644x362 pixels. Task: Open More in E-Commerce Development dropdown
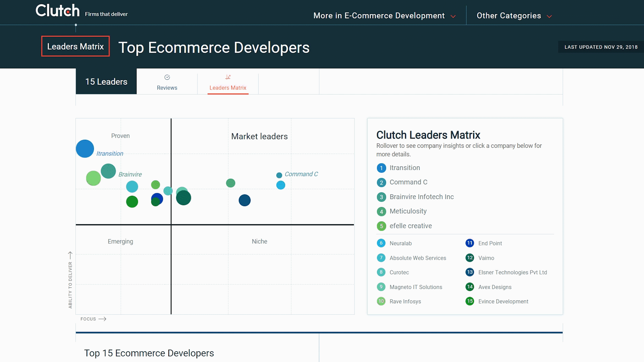[384, 16]
